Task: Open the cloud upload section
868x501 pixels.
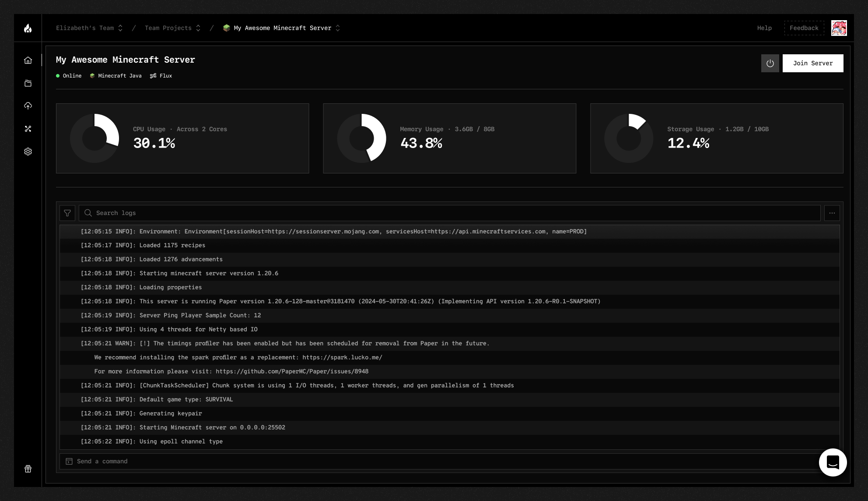Action: tap(28, 106)
